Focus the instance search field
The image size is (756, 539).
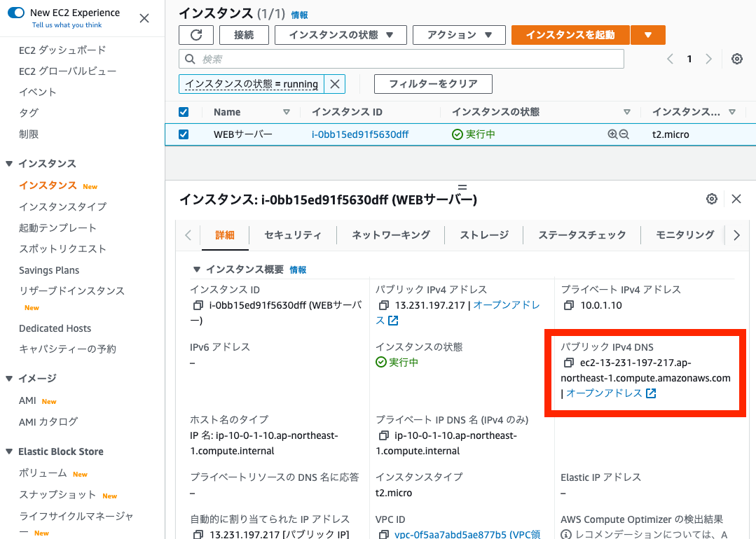click(x=401, y=59)
